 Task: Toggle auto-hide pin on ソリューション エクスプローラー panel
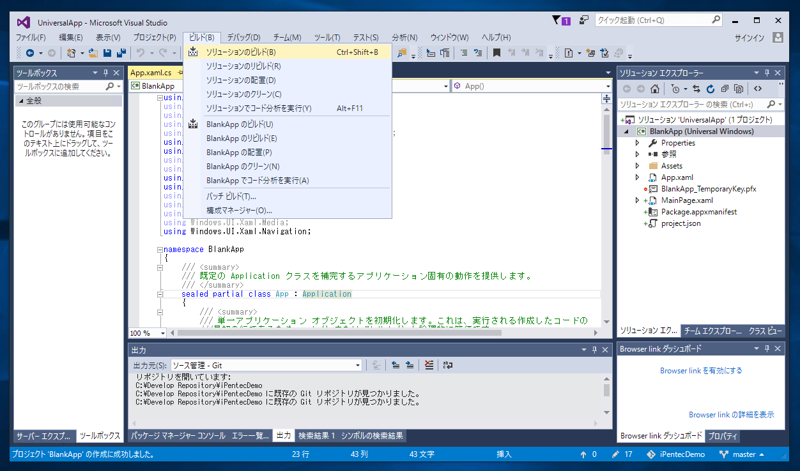coord(767,73)
